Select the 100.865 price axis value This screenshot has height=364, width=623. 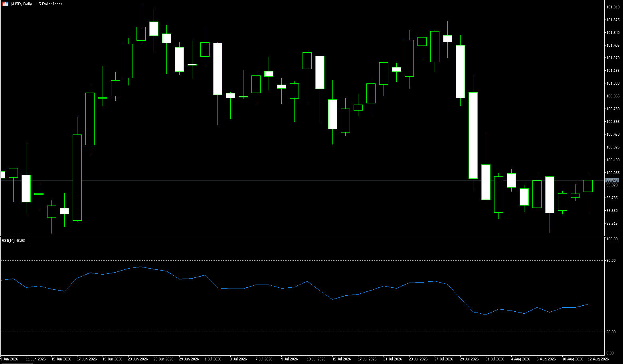[x=613, y=96]
